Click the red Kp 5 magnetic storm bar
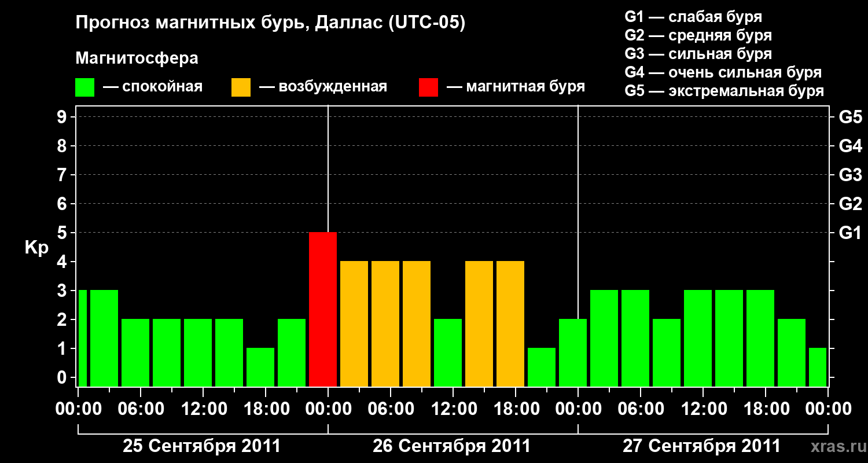The width and height of the screenshot is (868, 463). [x=323, y=310]
